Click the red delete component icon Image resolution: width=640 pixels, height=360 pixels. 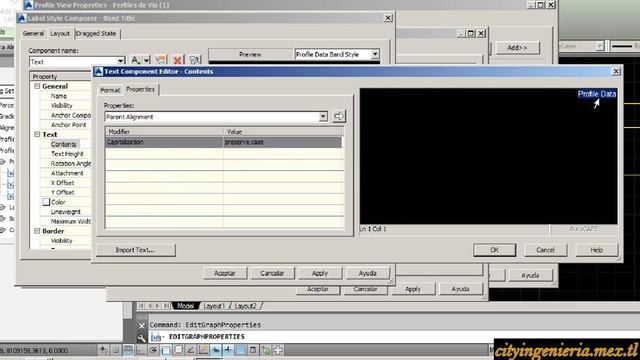[178, 60]
